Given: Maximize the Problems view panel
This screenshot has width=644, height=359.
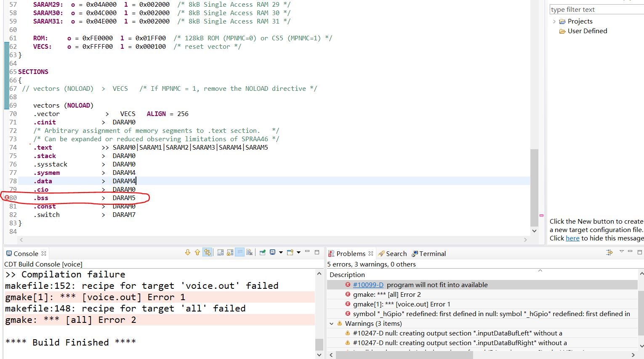Looking at the screenshot, I should [x=640, y=252].
